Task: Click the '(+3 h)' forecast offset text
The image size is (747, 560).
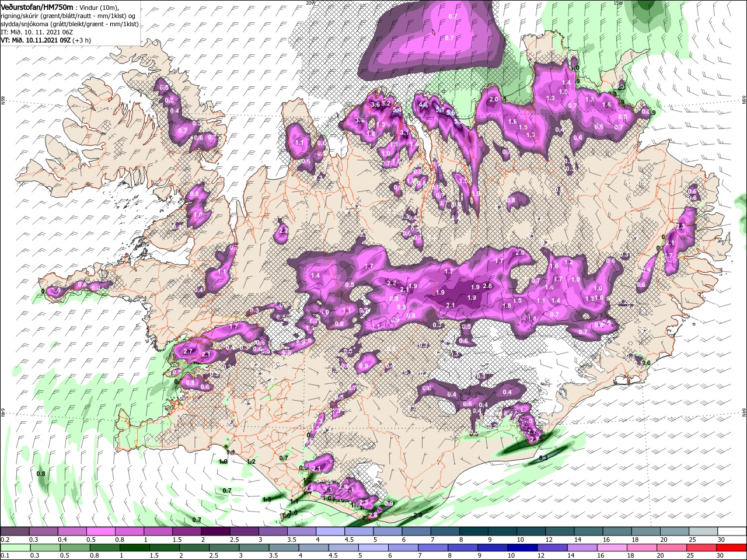Action: click(81, 40)
